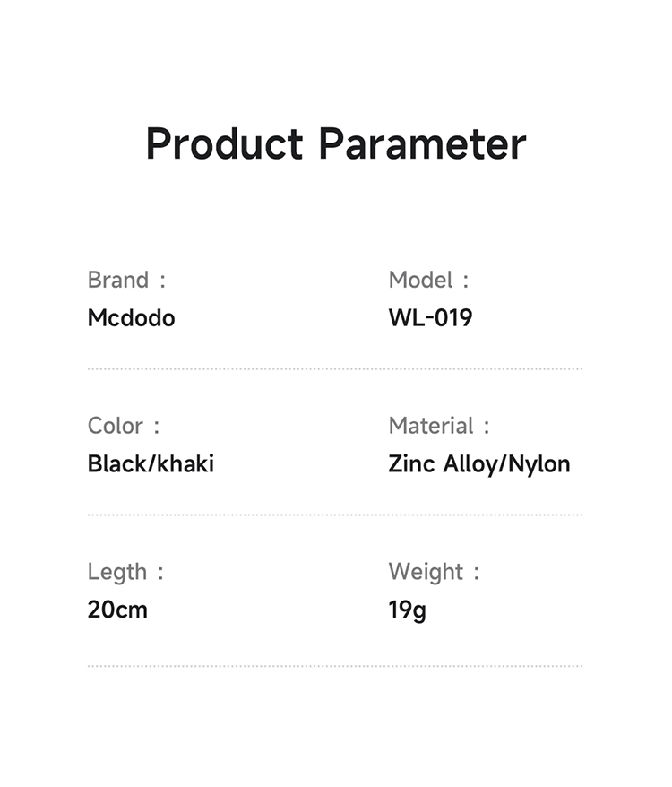Click the dotted divider below 20cm
The image size is (672, 787).
click(x=334, y=666)
